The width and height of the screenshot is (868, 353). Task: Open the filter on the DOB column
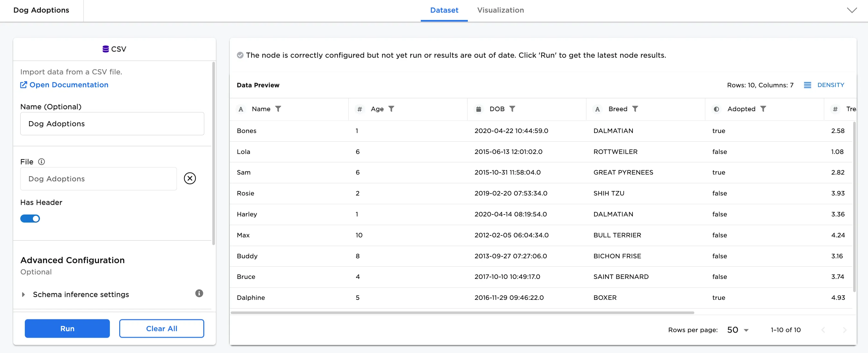click(513, 109)
